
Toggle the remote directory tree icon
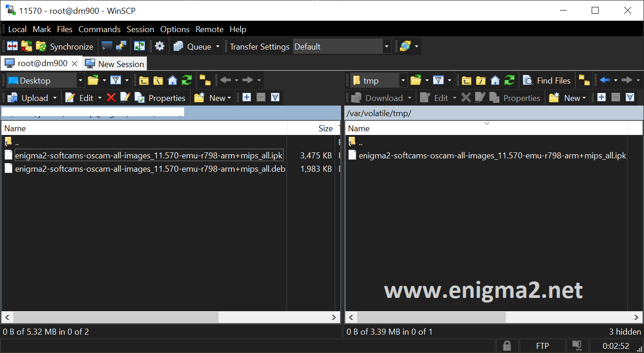coord(584,80)
